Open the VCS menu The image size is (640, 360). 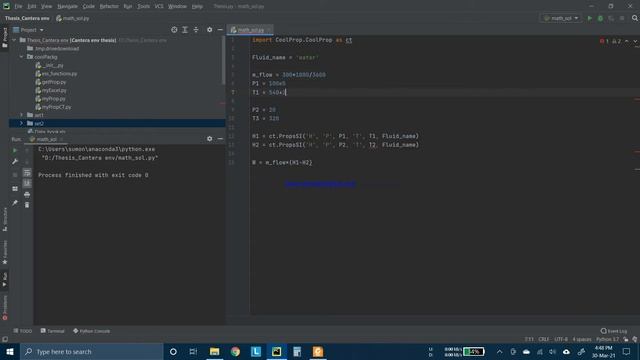[x=159, y=7]
